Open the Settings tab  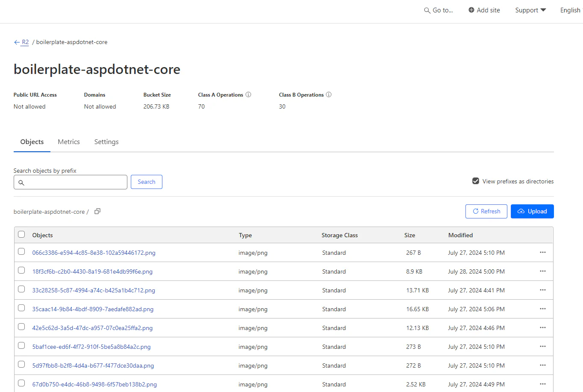(x=106, y=141)
